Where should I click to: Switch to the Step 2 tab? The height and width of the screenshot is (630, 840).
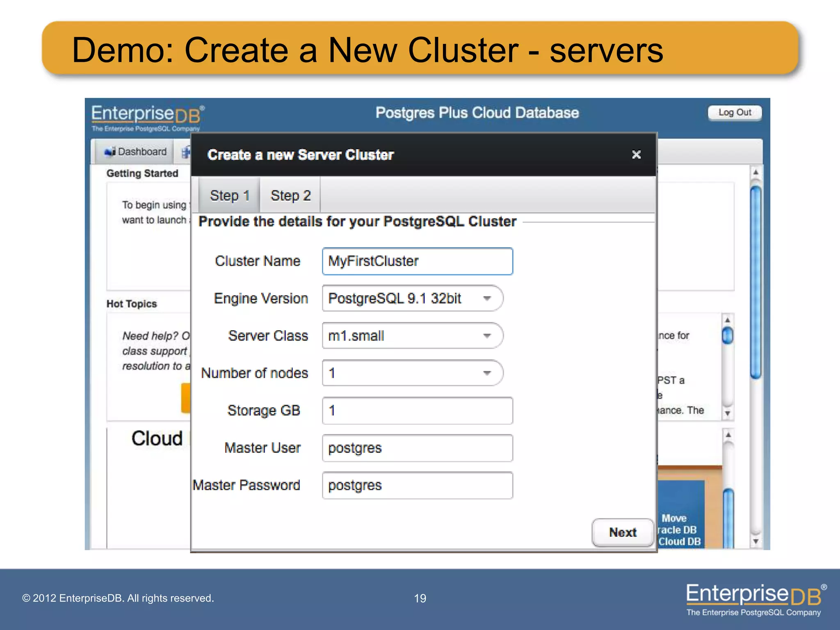(290, 196)
